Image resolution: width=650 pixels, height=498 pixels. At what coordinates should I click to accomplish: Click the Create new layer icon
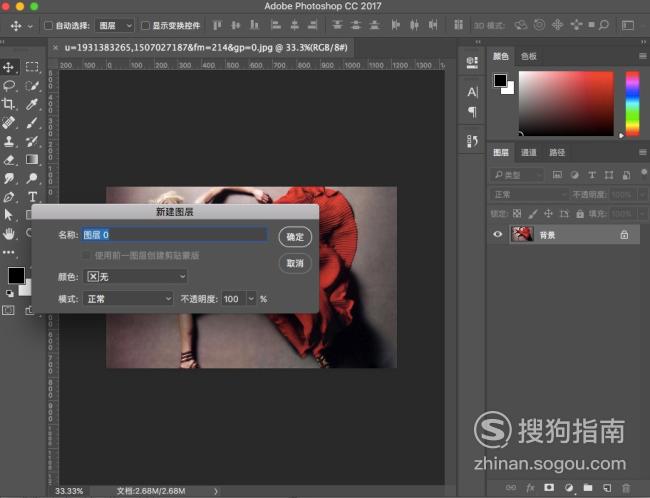coord(607,488)
